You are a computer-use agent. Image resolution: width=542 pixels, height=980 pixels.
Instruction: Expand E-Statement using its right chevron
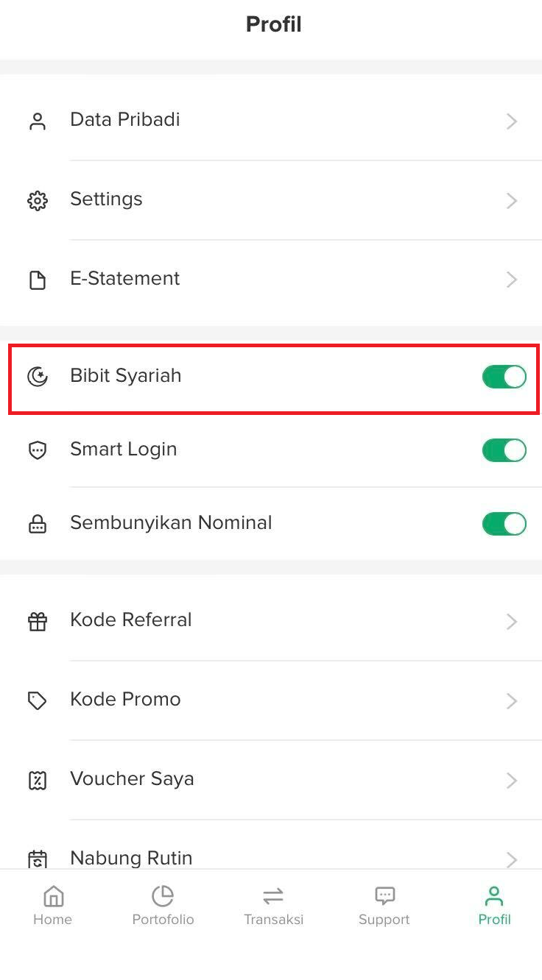[512, 280]
